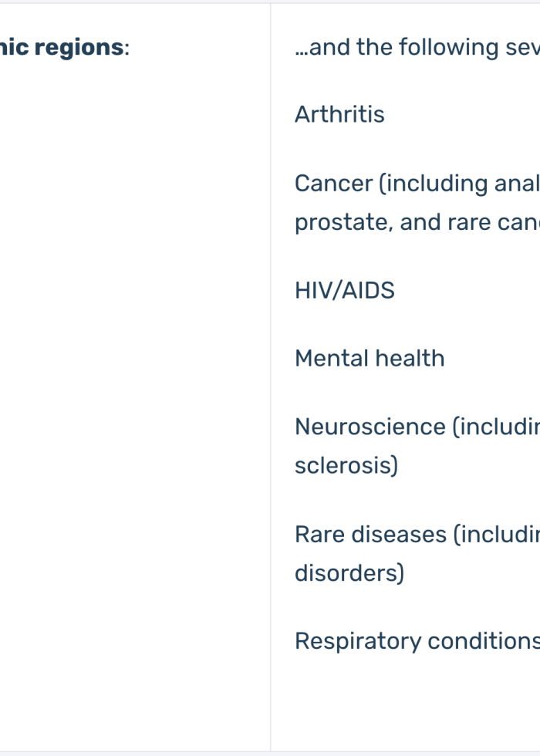
Task: Click the word 'sclerosis)'
Action: coord(346,466)
